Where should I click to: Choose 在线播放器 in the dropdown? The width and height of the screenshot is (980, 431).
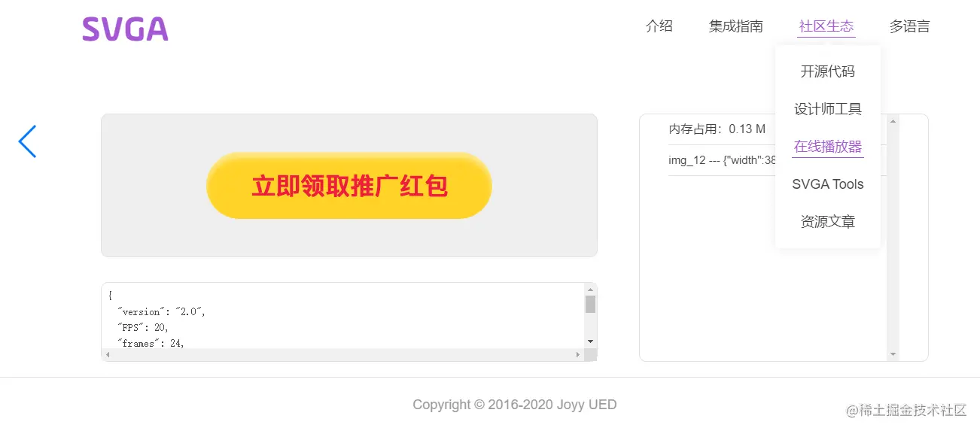pos(827,147)
